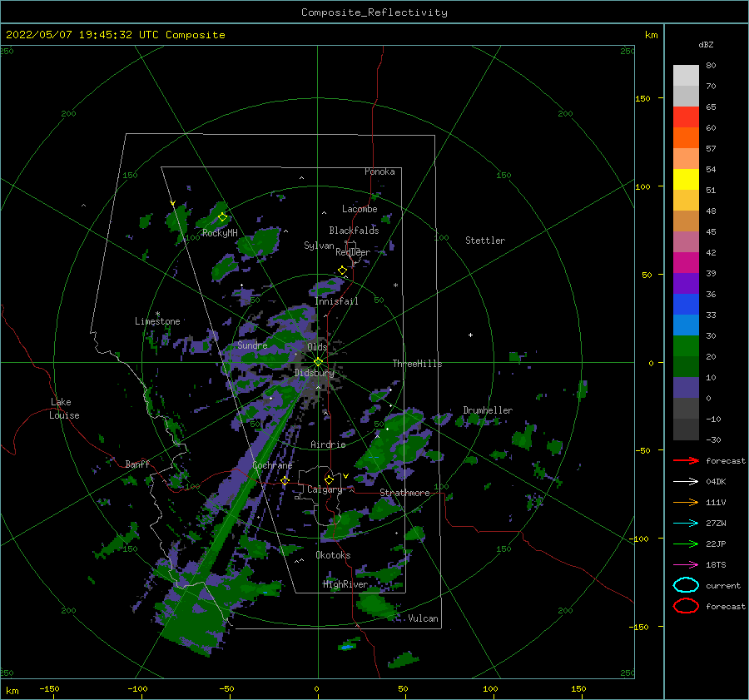
Task: Click the cyan current ellipse symbol
Action: click(686, 585)
